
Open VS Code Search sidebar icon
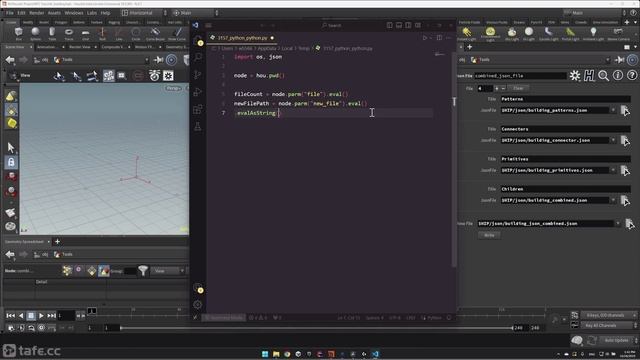[198, 57]
